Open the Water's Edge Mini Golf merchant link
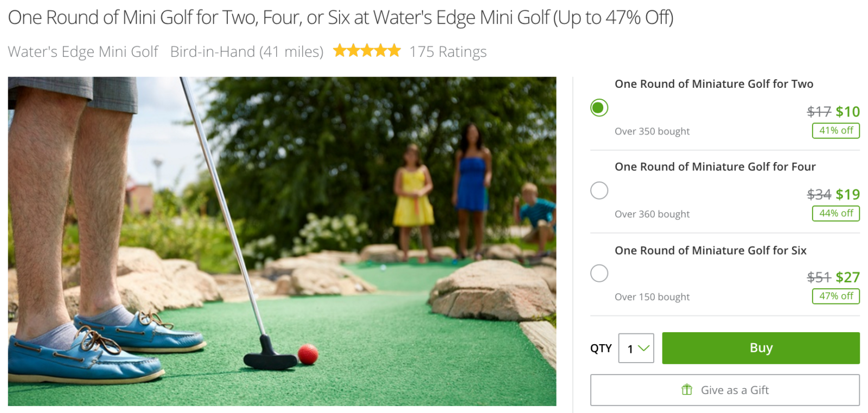The width and height of the screenshot is (868, 413). click(x=83, y=51)
